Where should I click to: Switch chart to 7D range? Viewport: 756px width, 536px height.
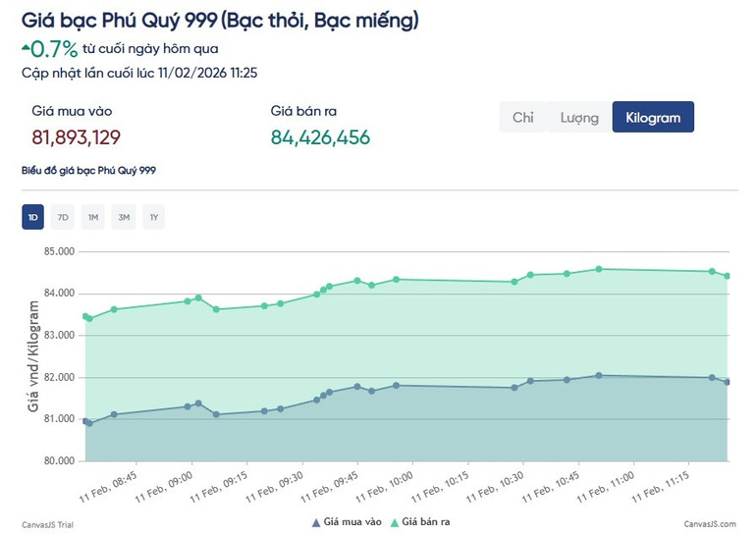pos(63,217)
